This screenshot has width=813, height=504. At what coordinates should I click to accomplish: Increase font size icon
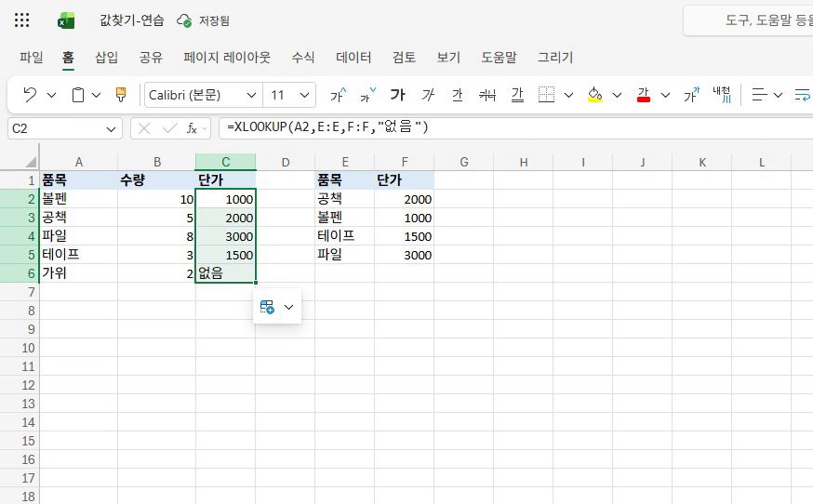(x=339, y=95)
